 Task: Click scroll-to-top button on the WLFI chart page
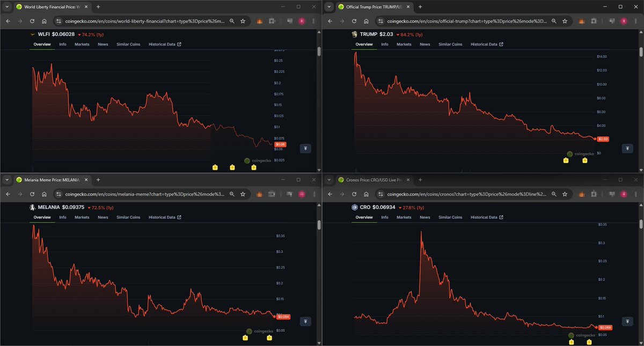tap(305, 149)
